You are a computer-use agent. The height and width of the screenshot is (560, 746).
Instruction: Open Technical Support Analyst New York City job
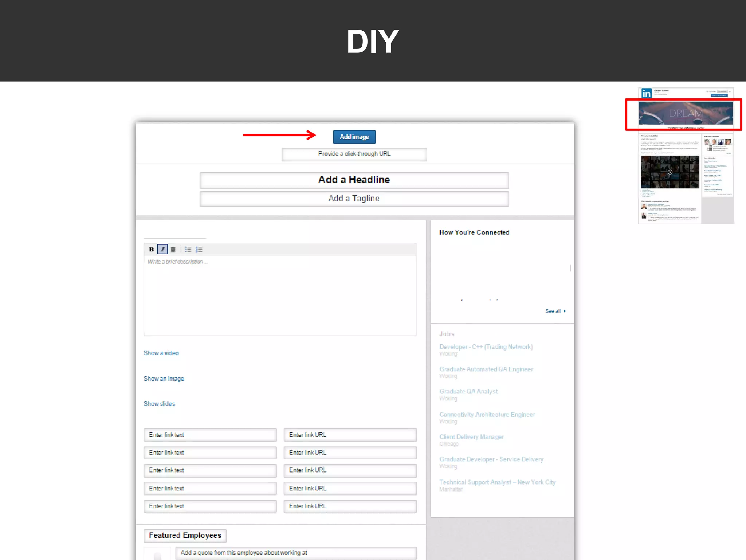coord(497,482)
